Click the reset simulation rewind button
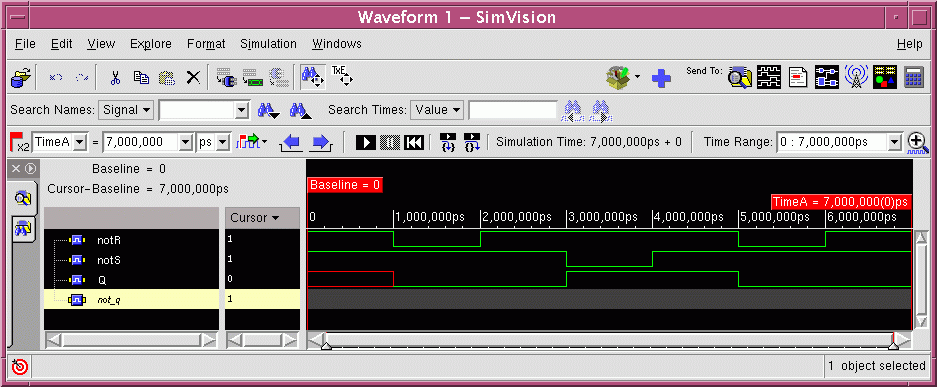The width and height of the screenshot is (937, 387). (414, 142)
